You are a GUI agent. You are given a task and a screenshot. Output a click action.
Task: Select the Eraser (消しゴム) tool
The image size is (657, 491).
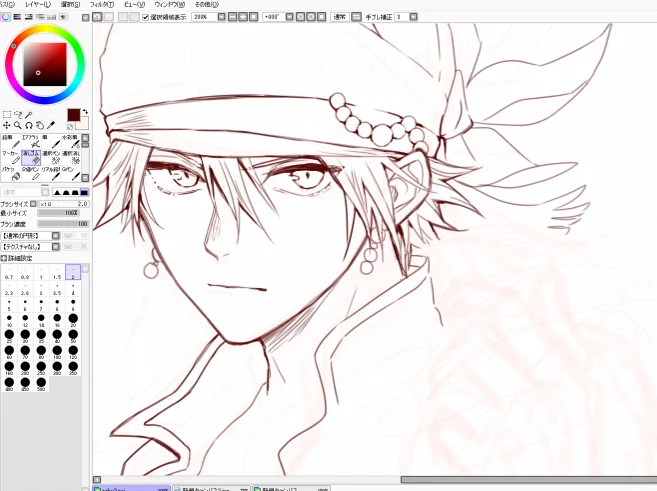point(31,158)
